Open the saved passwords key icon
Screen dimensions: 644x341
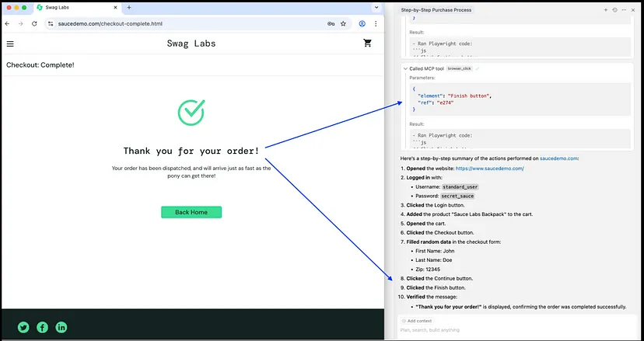tap(331, 24)
